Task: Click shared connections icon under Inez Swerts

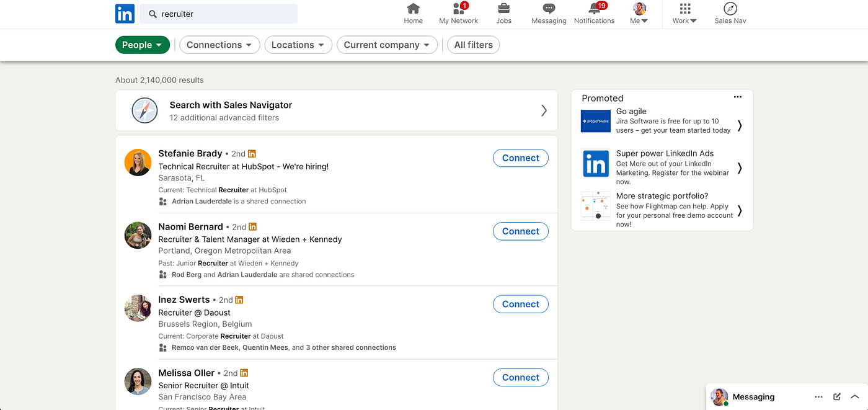Action: [x=162, y=348]
